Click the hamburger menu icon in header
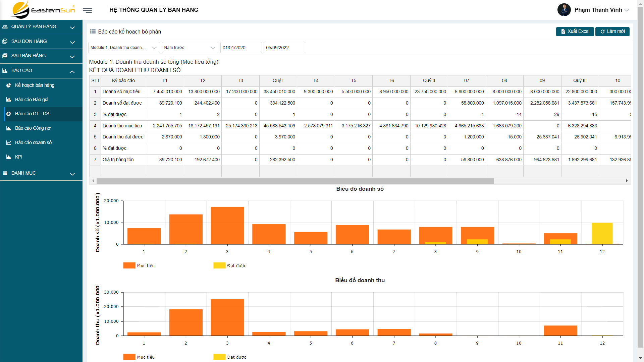This screenshot has width=644, height=362. coord(87,10)
